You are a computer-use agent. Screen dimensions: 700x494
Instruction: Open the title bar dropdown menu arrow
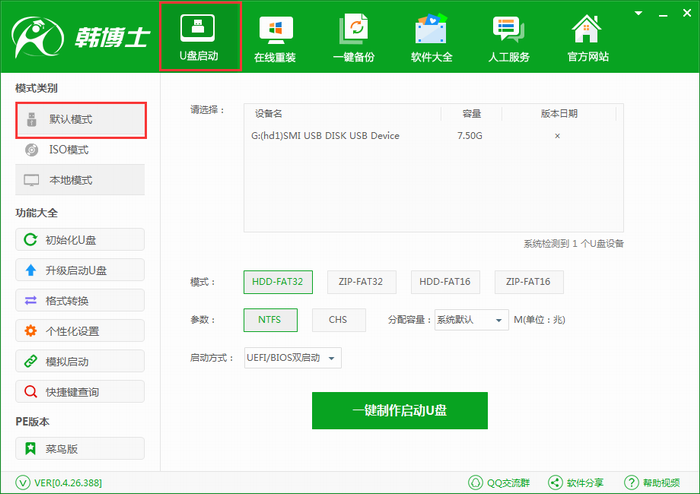coord(639,11)
